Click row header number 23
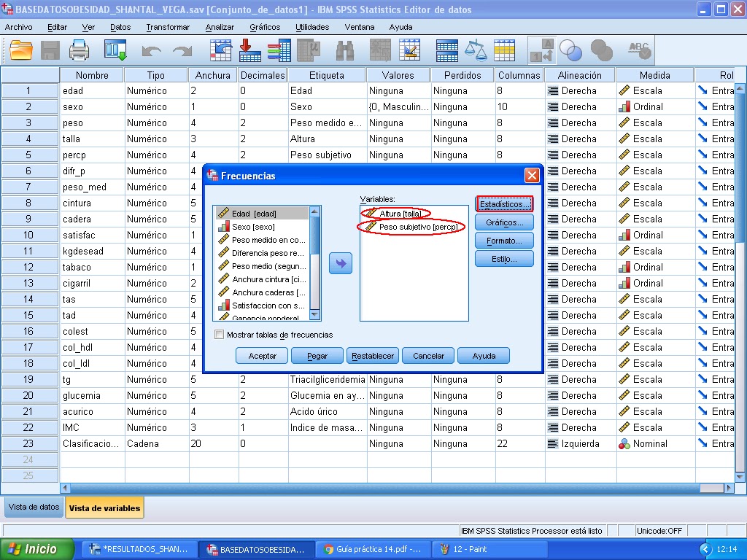 pyautogui.click(x=28, y=443)
